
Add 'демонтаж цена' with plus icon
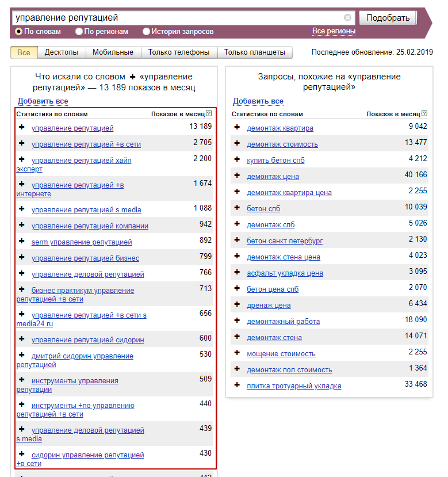point(237,175)
